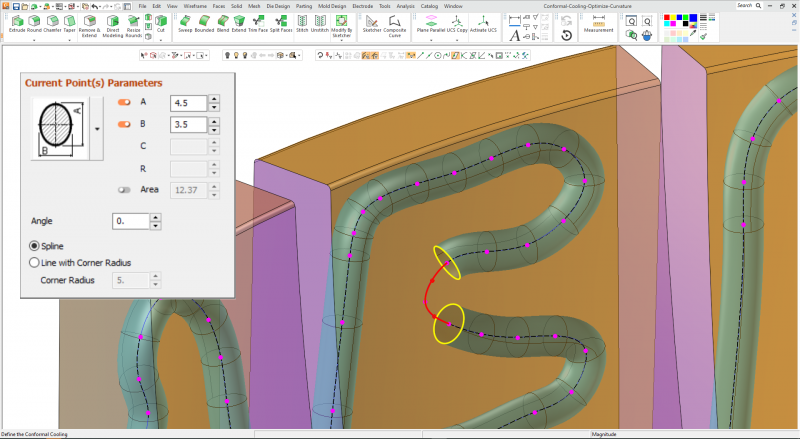800x439 pixels.
Task: Choose the Extend face tool
Action: (239, 24)
